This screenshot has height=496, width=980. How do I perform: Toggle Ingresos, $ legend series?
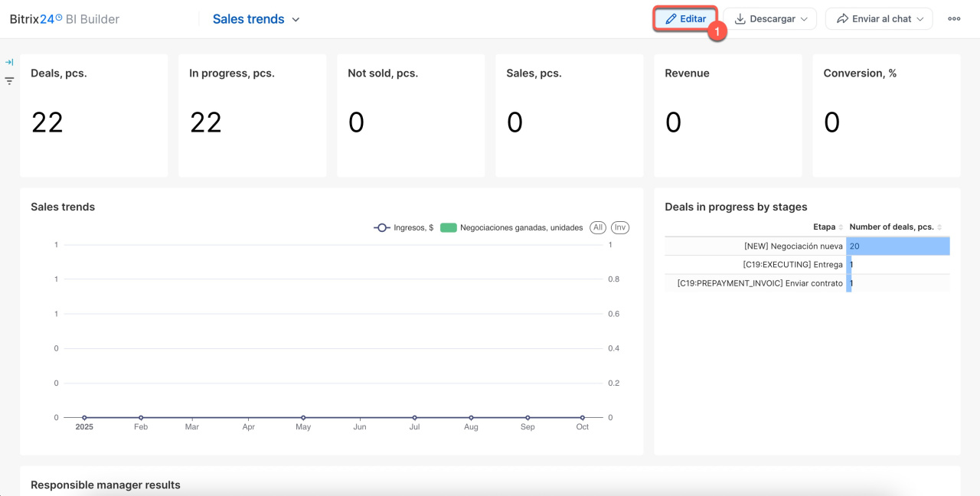403,227
